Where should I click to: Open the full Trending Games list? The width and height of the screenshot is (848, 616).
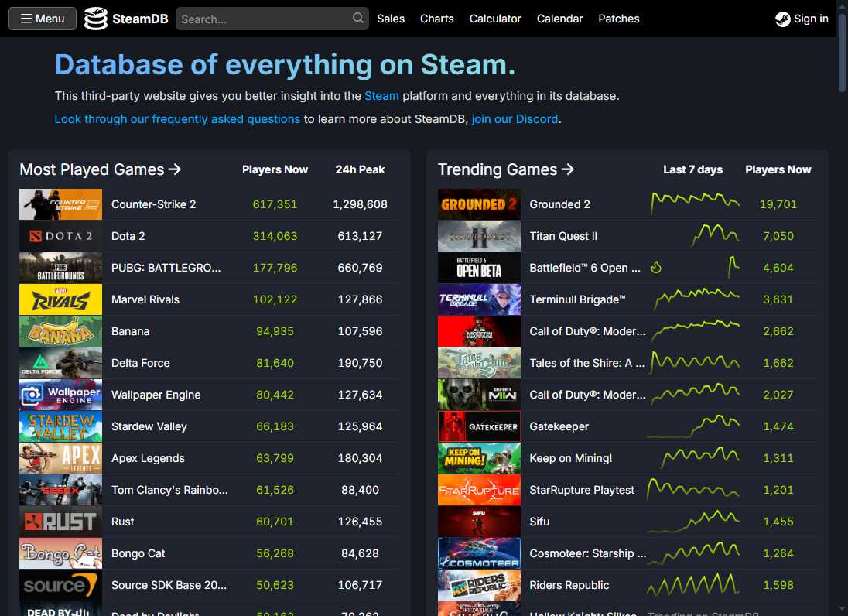[505, 169]
